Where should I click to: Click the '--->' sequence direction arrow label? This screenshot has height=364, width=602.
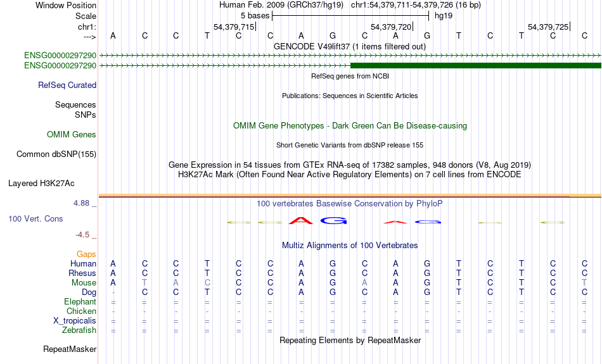pos(89,37)
